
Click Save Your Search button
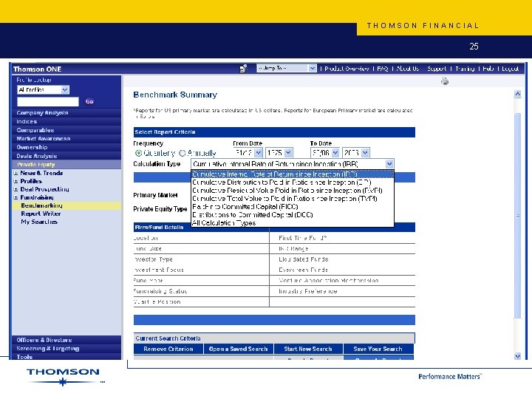point(378,349)
